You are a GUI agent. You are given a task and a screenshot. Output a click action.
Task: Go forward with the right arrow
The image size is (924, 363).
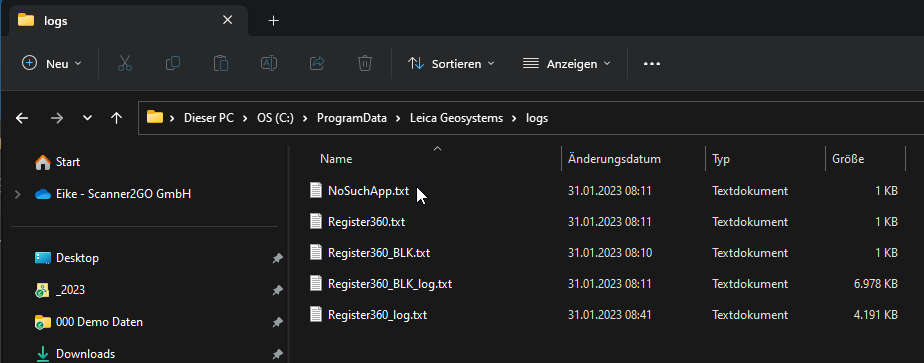[x=57, y=118]
